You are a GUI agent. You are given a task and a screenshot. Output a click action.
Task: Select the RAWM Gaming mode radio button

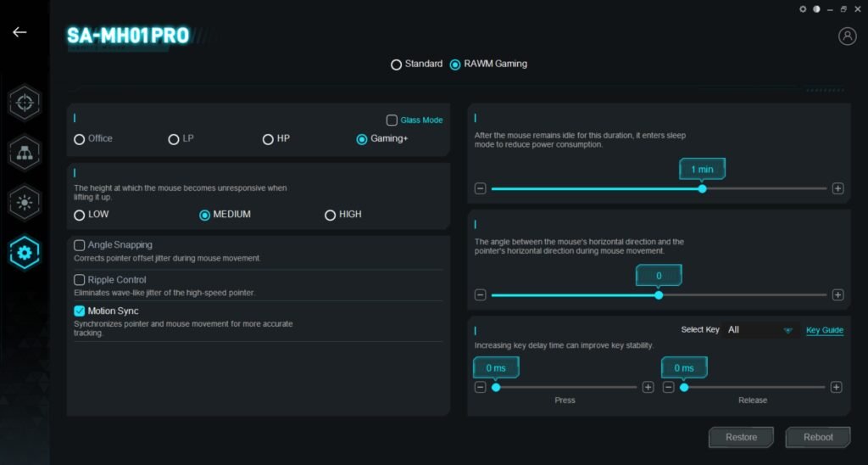click(x=455, y=64)
